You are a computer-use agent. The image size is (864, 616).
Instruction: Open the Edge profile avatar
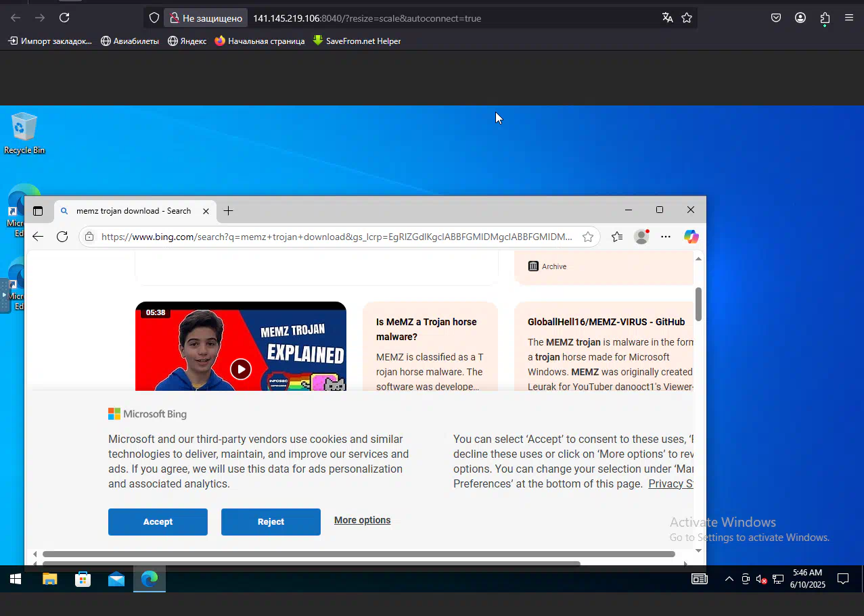(x=641, y=237)
